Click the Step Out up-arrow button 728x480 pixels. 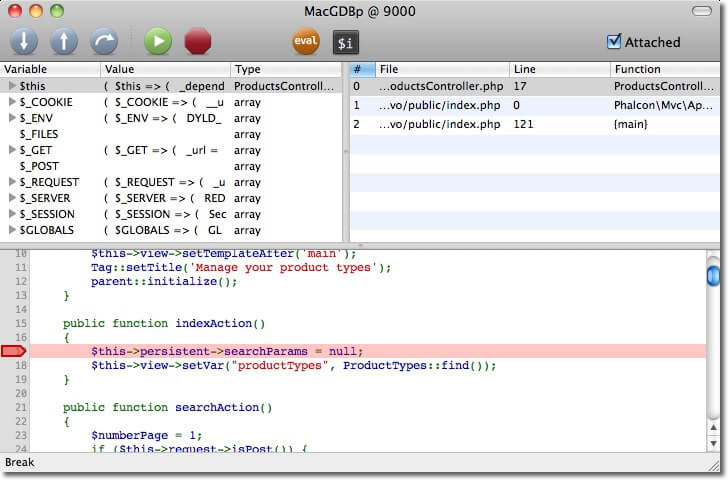(64, 41)
